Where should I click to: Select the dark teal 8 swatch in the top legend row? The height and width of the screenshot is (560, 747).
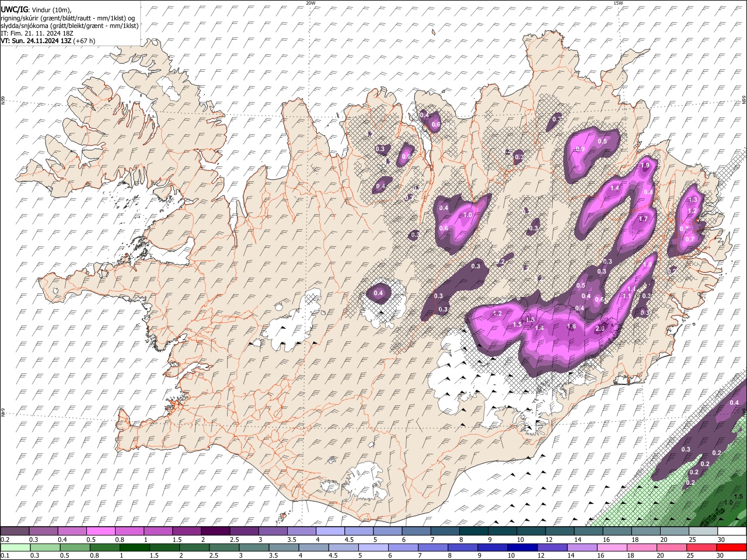tap(474, 531)
